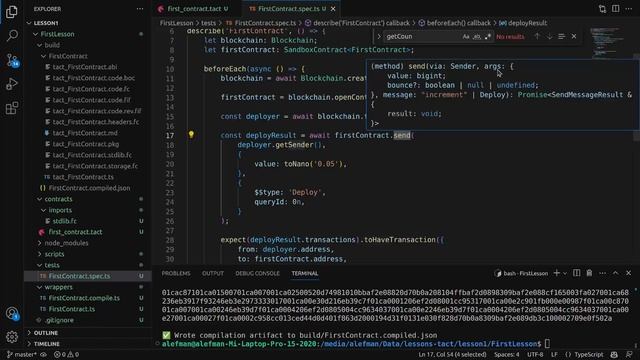Open the Extensions view

pyautogui.click(x=12, y=108)
